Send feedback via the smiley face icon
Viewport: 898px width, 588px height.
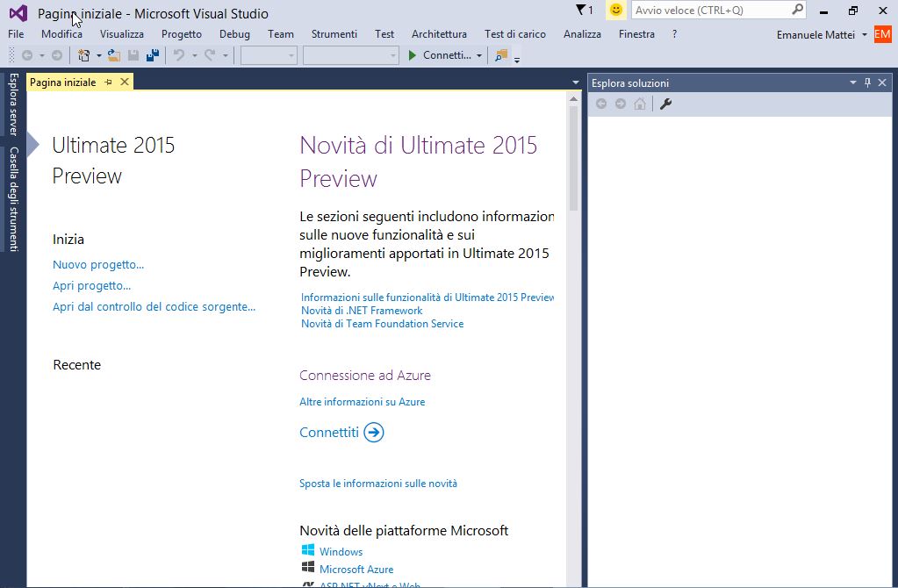coord(615,10)
